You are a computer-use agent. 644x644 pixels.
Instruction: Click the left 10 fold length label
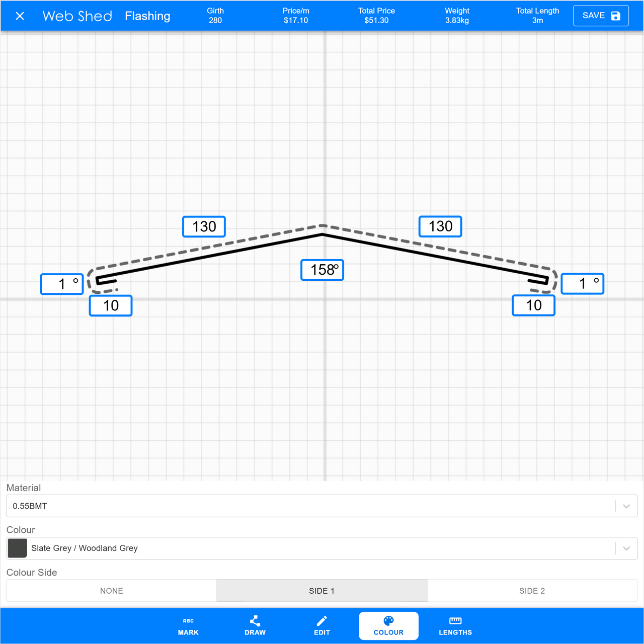pyautogui.click(x=111, y=305)
